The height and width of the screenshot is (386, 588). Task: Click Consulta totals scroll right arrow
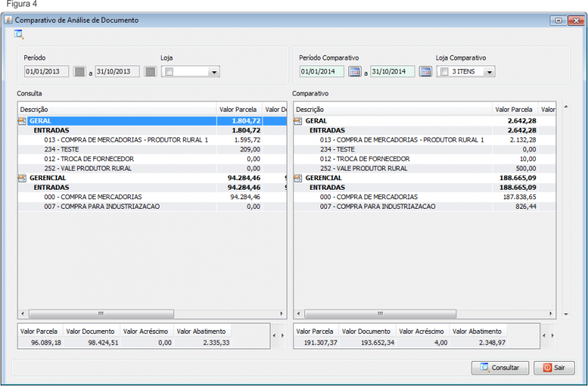pyautogui.click(x=282, y=336)
